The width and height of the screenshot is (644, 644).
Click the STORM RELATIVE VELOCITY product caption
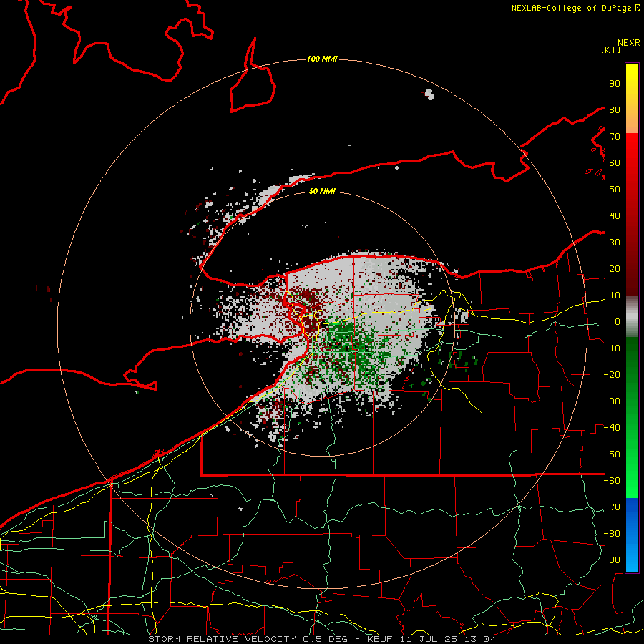coord(321,639)
